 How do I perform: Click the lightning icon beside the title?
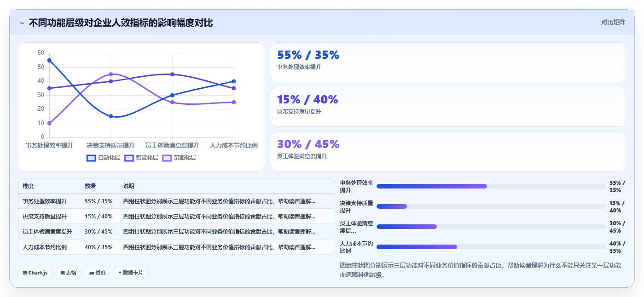pyautogui.click(x=22, y=23)
